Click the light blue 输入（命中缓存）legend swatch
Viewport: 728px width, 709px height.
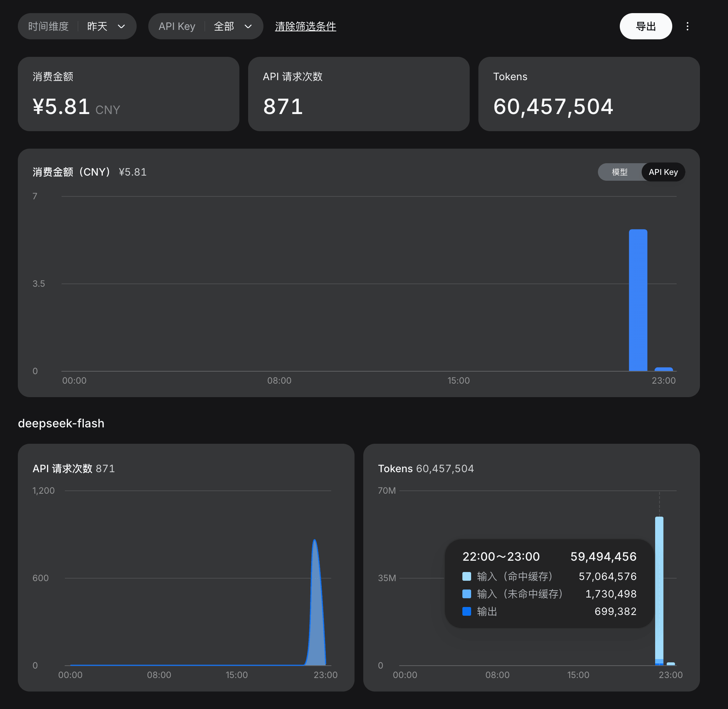pos(467,576)
